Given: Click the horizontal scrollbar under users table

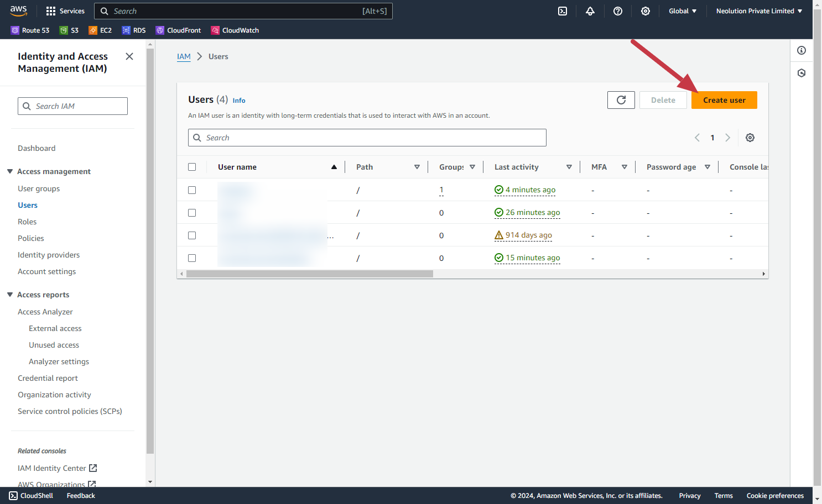Looking at the screenshot, I should tap(310, 274).
